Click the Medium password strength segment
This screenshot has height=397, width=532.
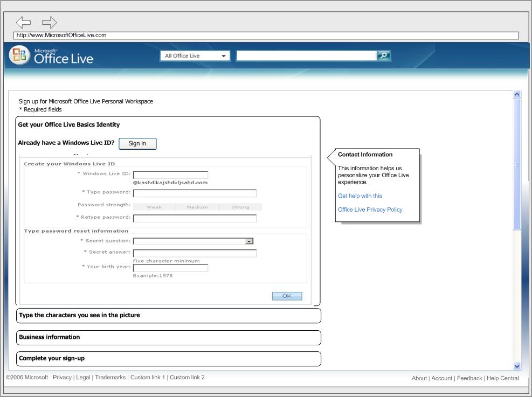coord(197,207)
